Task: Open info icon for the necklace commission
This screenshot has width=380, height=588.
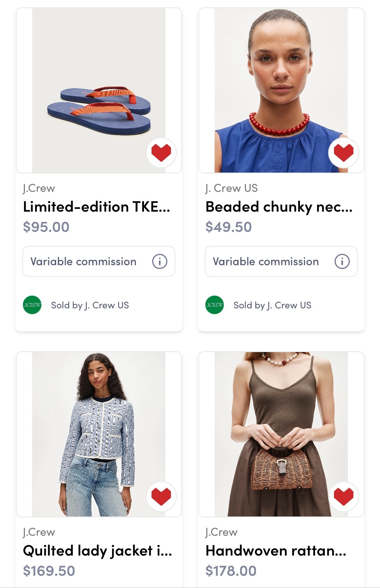Action: coord(342,261)
